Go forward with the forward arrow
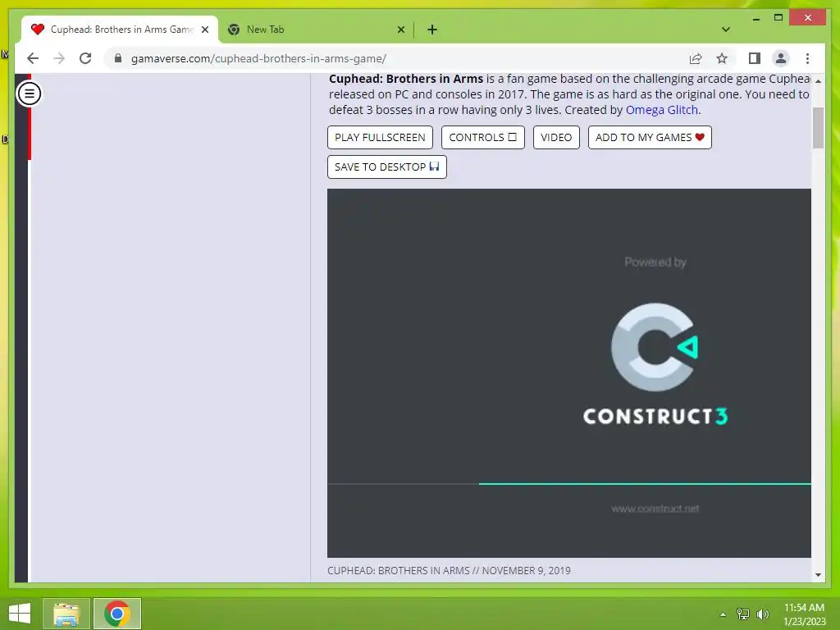 (x=59, y=58)
